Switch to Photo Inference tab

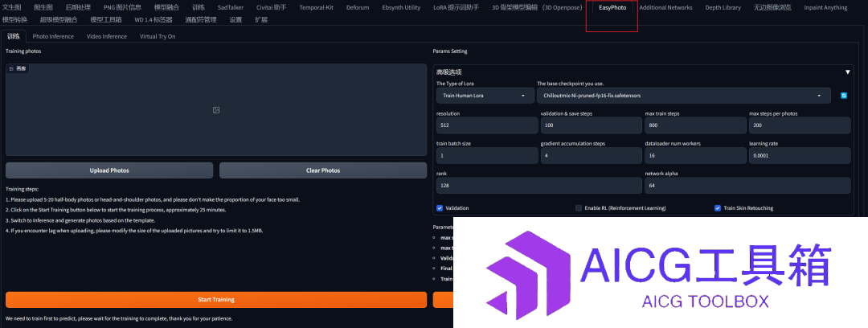click(x=53, y=36)
